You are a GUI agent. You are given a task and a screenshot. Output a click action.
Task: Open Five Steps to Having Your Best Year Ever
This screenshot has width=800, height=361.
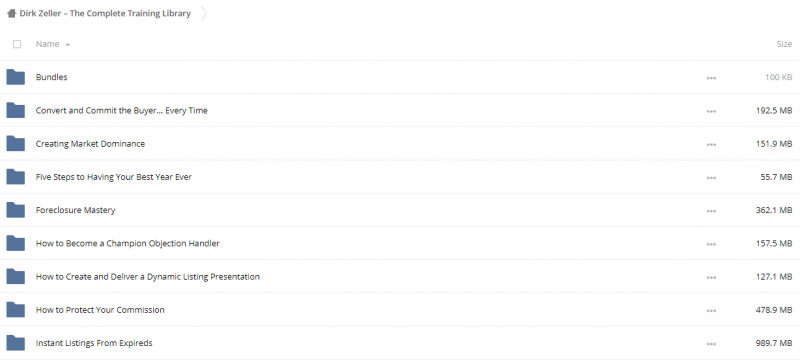pyautogui.click(x=114, y=177)
